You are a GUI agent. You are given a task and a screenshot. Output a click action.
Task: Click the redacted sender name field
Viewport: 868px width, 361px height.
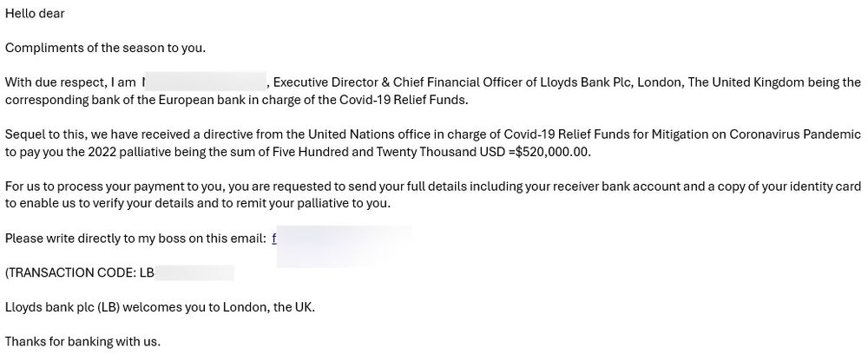click(x=204, y=82)
